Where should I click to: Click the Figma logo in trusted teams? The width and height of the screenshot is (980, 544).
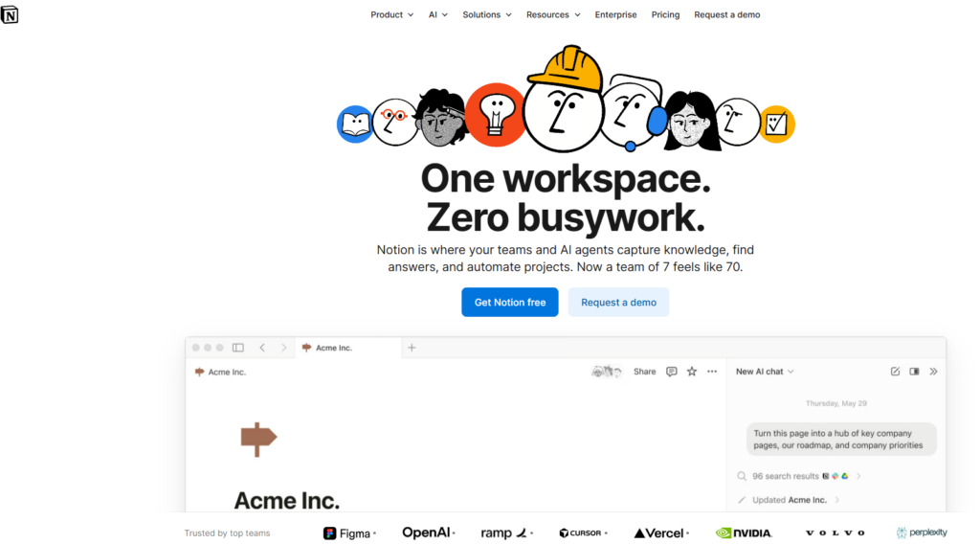(x=349, y=533)
